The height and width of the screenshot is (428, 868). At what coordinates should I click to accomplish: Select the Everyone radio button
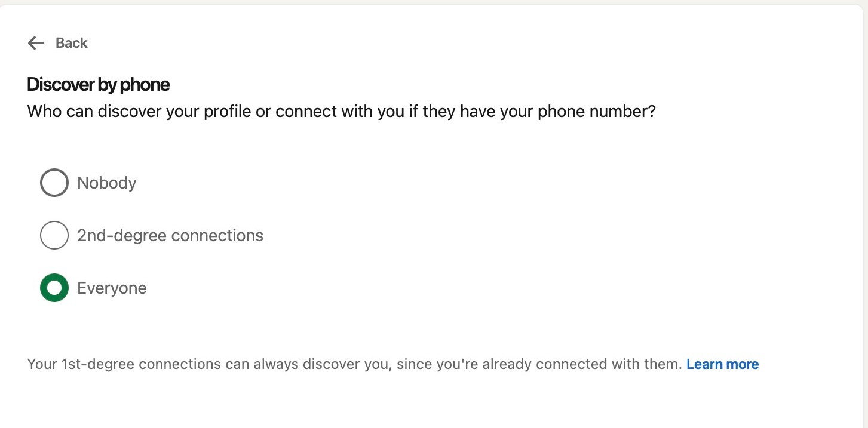[54, 288]
